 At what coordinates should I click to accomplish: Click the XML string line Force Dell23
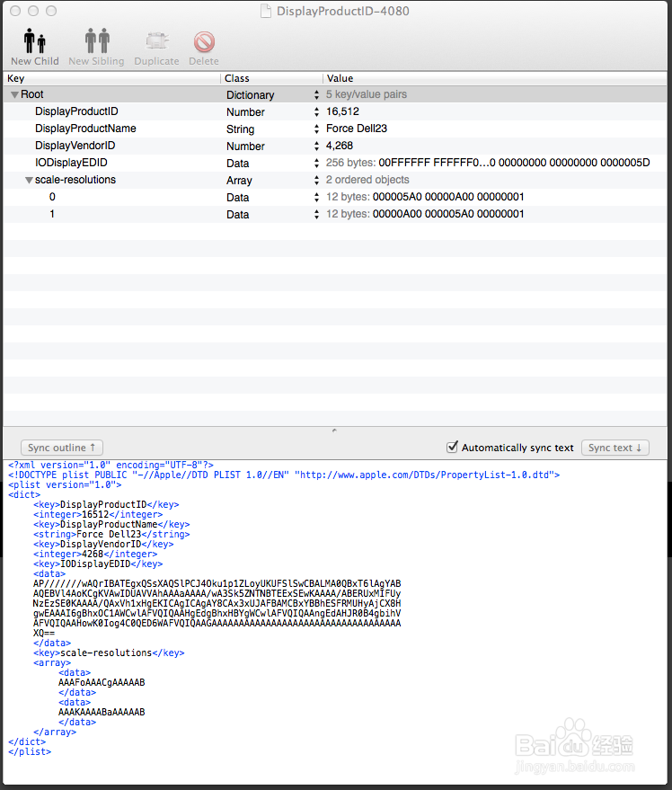pos(111,534)
